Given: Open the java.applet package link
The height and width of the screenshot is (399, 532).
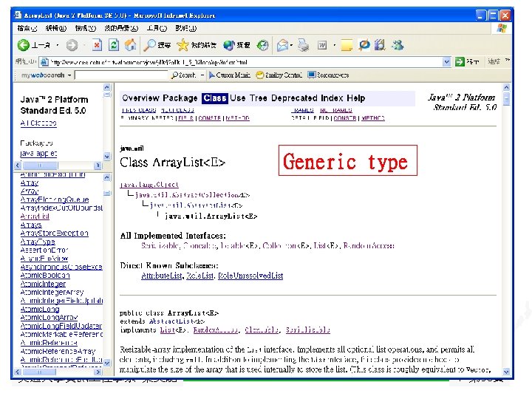Looking at the screenshot, I should click(38, 154).
